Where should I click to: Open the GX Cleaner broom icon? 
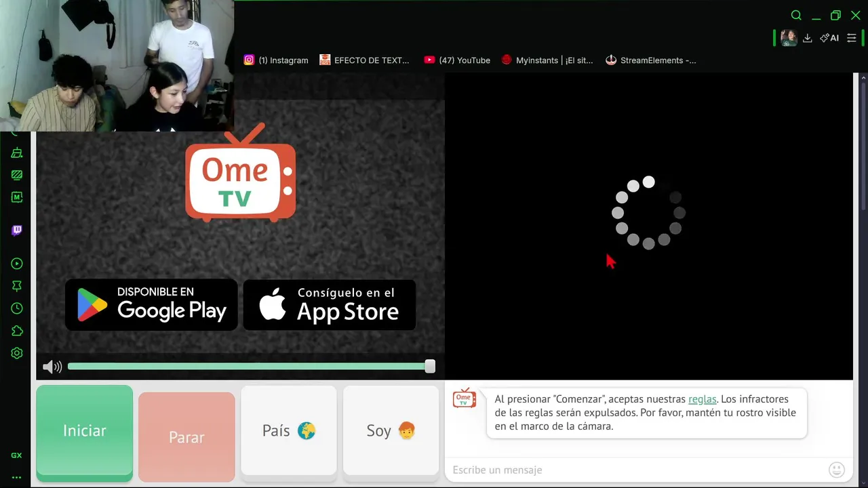[x=17, y=153]
